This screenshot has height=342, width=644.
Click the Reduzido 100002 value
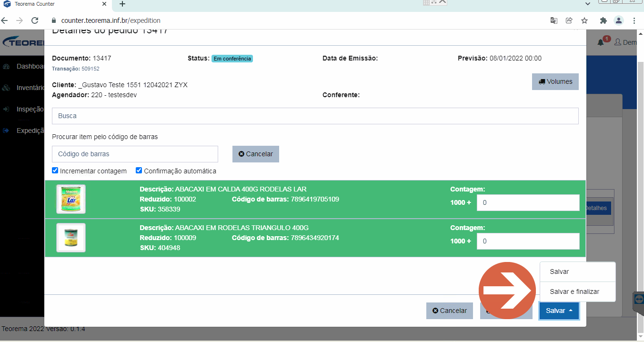click(185, 199)
